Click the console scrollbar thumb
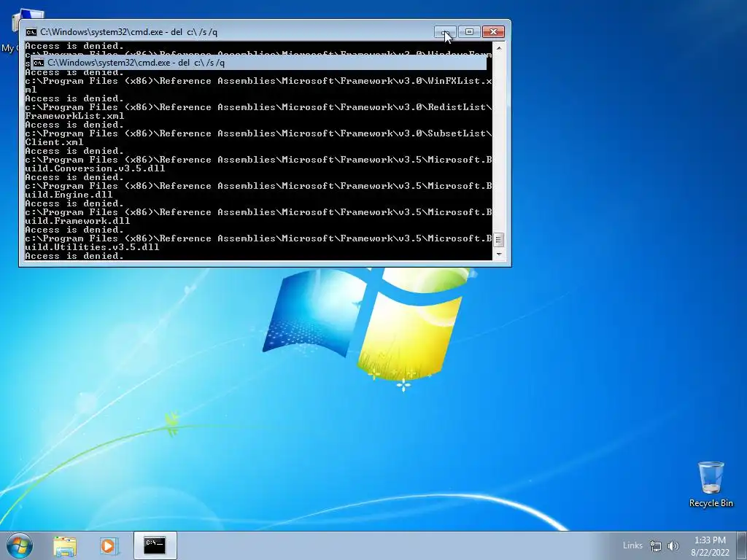The height and width of the screenshot is (560, 747). click(498, 239)
